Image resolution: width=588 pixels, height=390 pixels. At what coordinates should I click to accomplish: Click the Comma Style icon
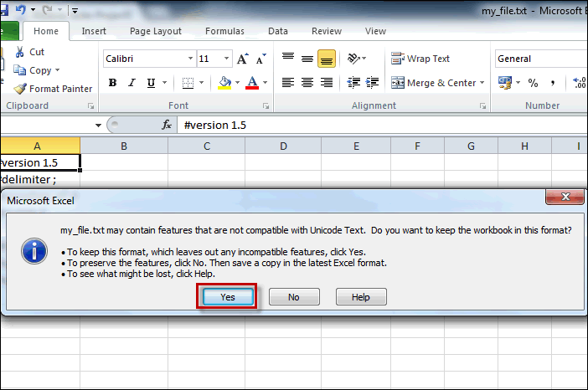[552, 83]
